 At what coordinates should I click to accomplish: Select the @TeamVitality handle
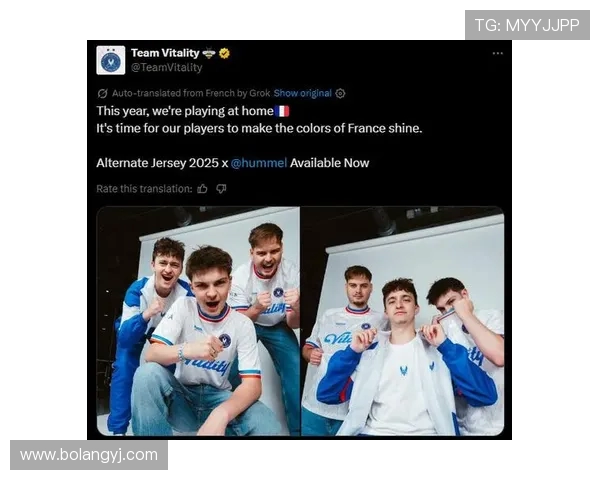(166, 68)
